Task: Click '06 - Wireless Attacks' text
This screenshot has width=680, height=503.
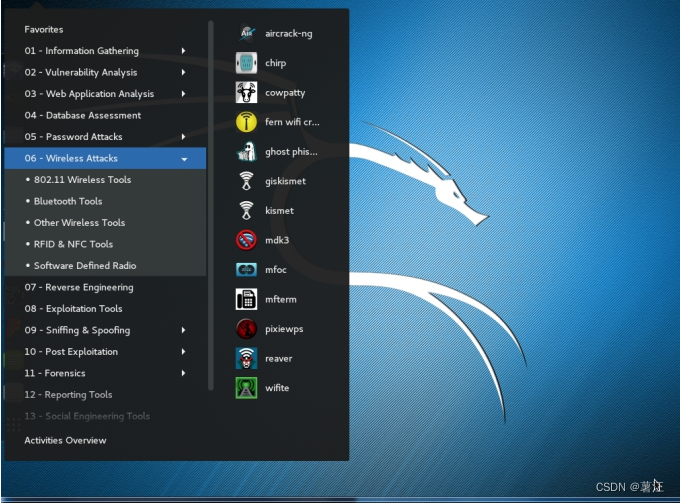Action: (x=71, y=158)
